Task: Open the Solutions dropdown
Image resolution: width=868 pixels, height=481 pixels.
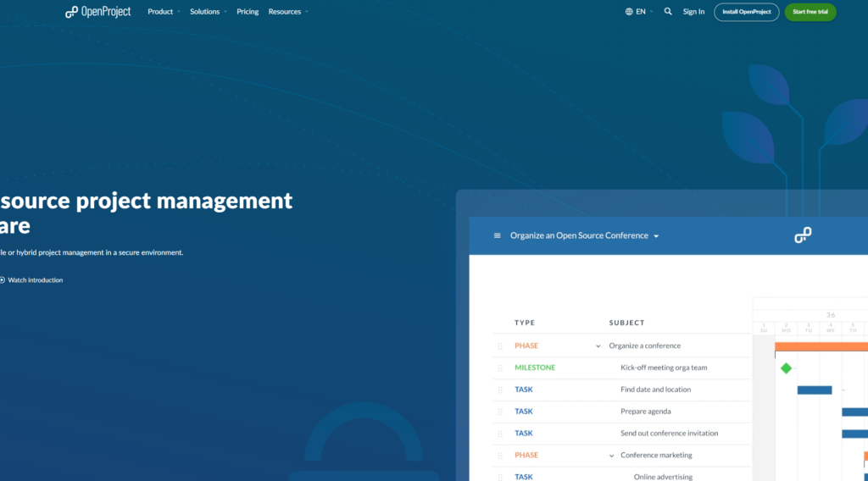Action: pyautogui.click(x=209, y=12)
